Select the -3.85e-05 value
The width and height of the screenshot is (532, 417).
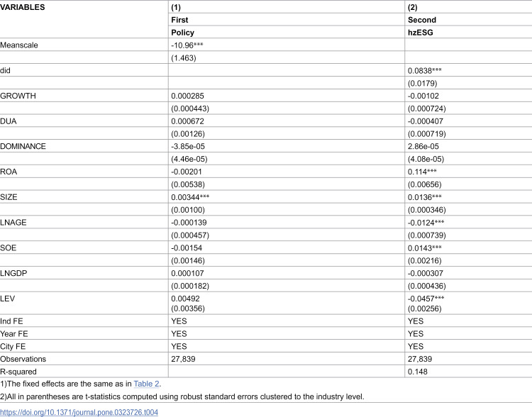pyautogui.click(x=188, y=146)
